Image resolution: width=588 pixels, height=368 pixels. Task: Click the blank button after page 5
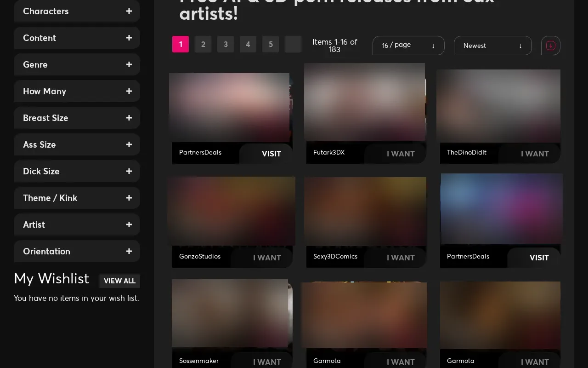point(293,44)
